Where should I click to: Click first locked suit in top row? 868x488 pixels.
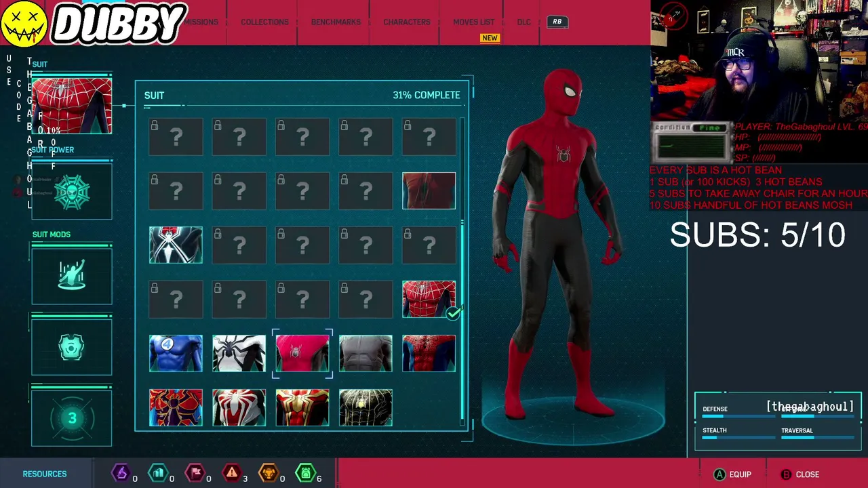176,137
